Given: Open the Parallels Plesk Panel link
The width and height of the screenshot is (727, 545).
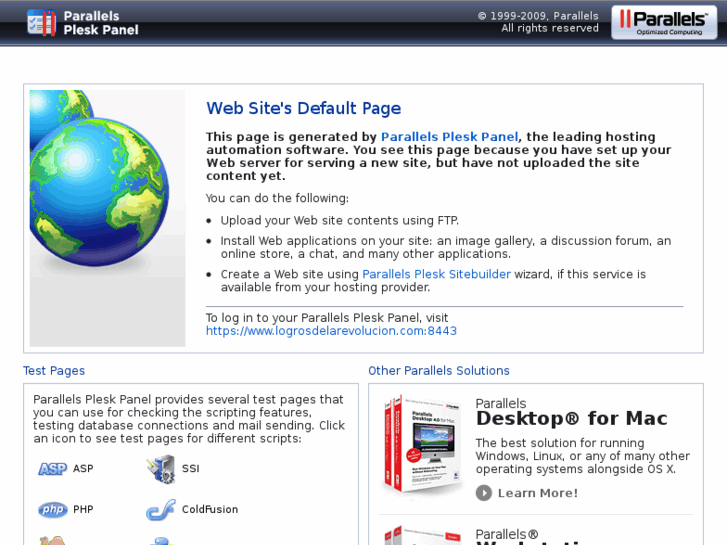Looking at the screenshot, I should pyautogui.click(x=449, y=137).
